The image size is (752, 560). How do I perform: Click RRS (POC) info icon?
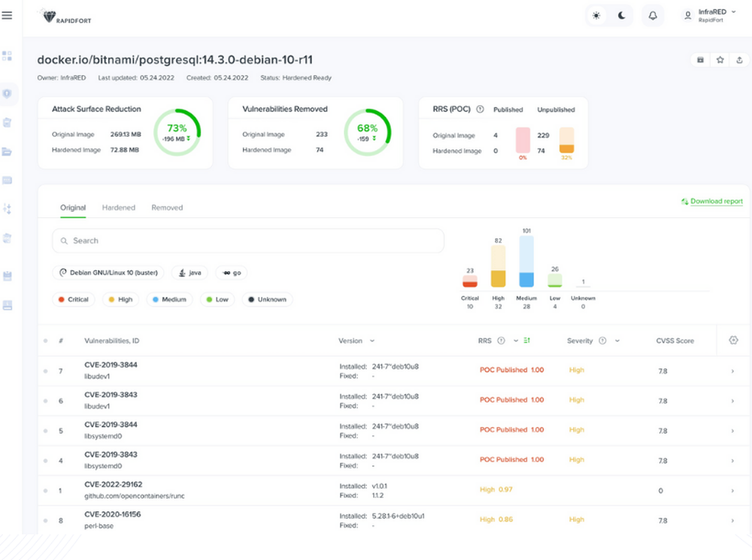(x=480, y=109)
